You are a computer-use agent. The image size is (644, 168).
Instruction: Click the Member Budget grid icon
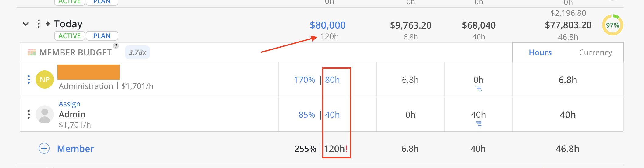coord(32,52)
